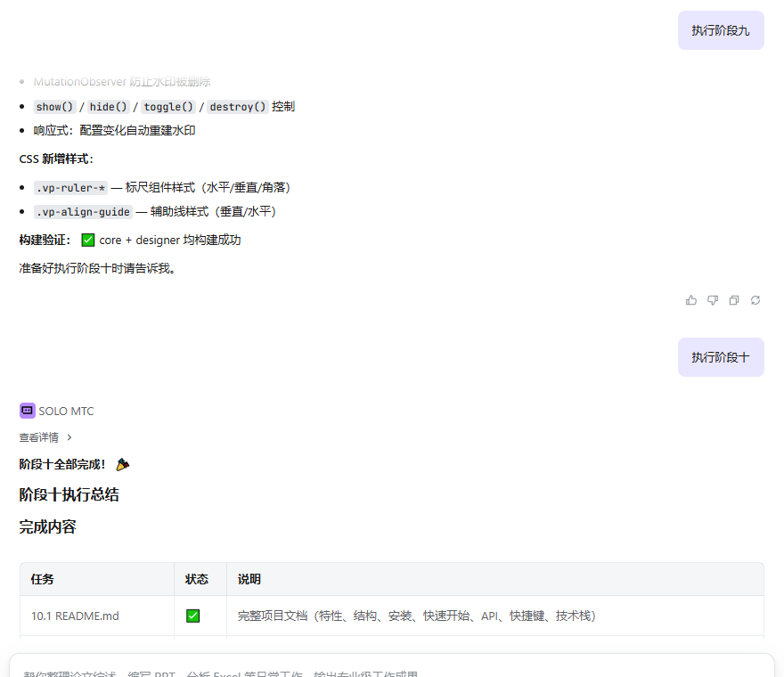Click the party popper emoji
Image resolution: width=784 pixels, height=677 pixels.
[123, 464]
